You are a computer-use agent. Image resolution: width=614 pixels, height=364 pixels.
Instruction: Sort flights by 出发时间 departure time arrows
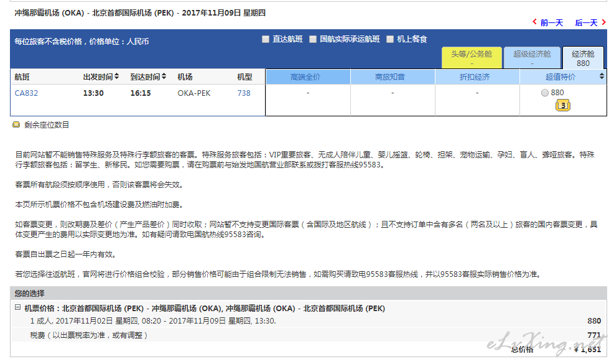[x=116, y=77]
